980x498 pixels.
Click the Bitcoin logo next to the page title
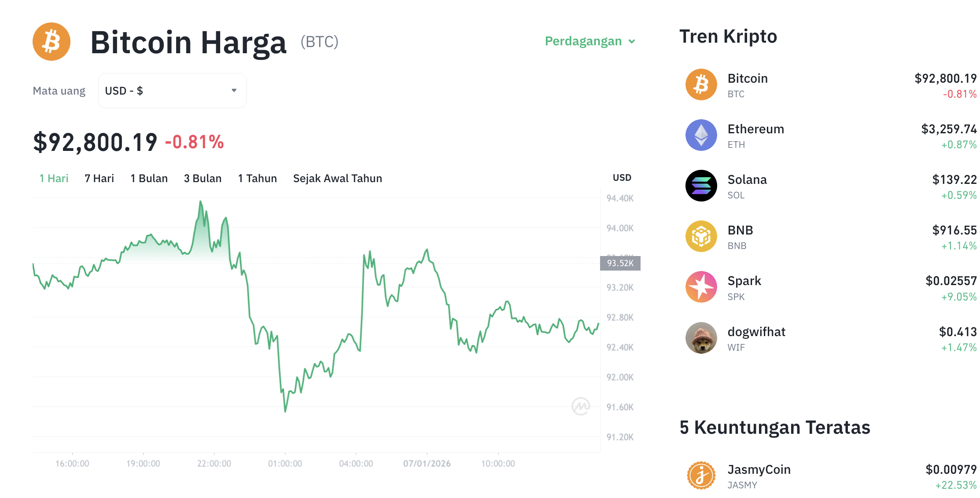[x=51, y=41]
